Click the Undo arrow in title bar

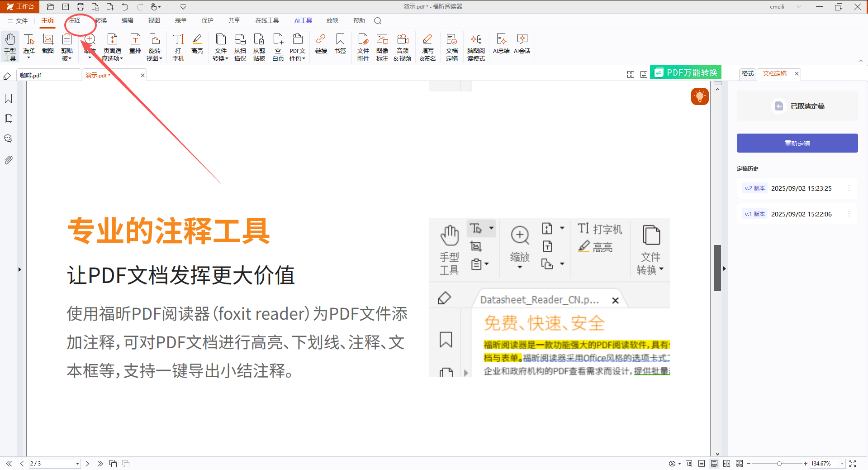pos(125,7)
